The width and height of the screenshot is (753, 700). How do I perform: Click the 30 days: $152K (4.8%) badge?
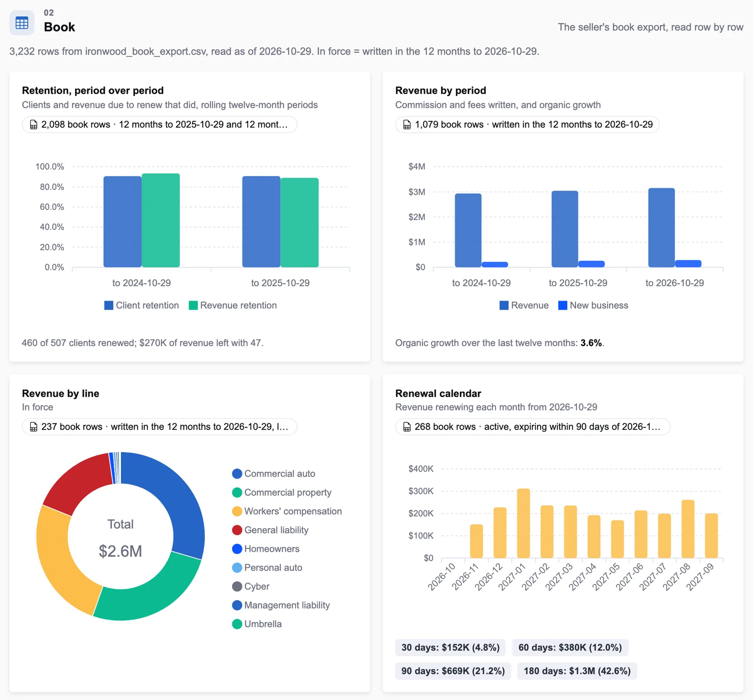click(450, 648)
